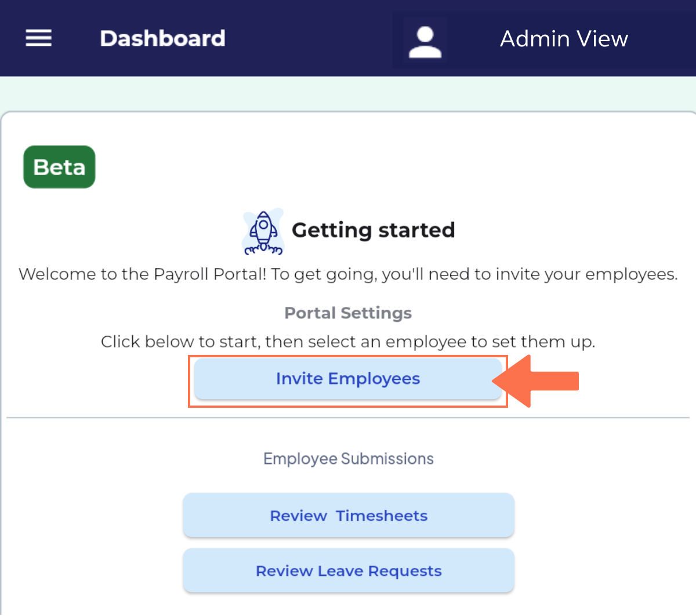Click the green Beta badge
The width and height of the screenshot is (696, 616).
point(59,166)
